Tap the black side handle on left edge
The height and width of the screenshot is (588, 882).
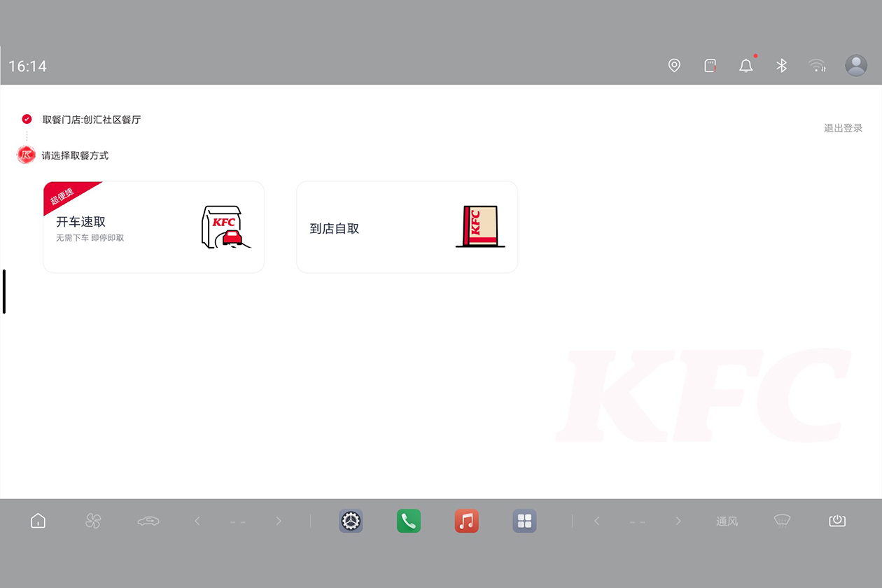(4, 291)
